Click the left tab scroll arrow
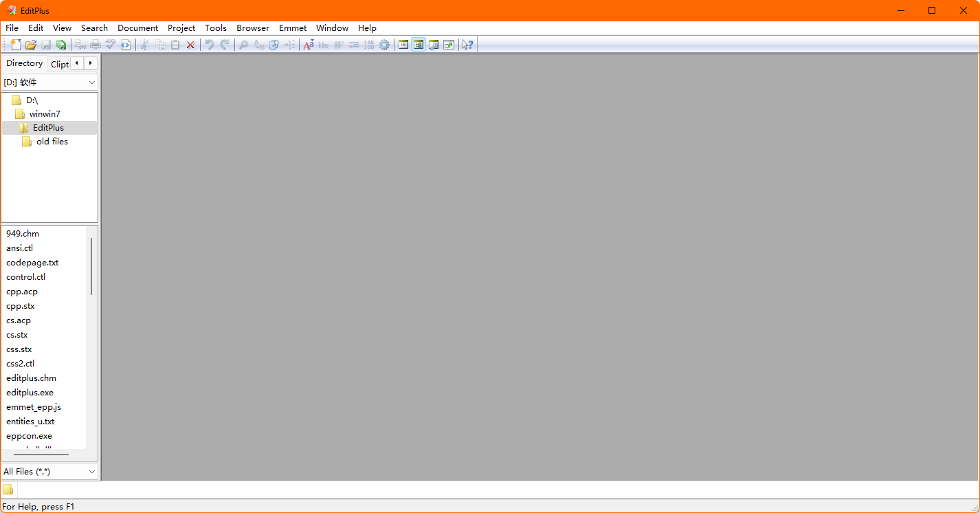Image resolution: width=980 pixels, height=513 pixels. click(77, 63)
